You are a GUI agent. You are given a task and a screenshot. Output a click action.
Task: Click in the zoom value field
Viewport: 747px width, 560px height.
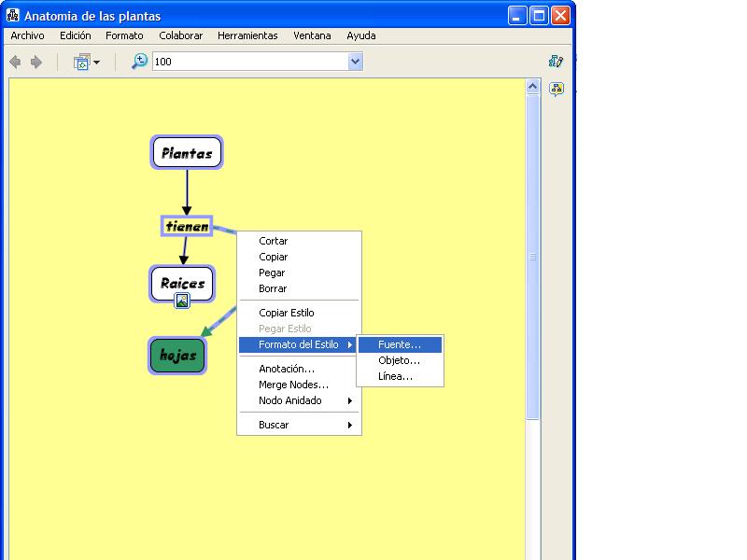247,63
